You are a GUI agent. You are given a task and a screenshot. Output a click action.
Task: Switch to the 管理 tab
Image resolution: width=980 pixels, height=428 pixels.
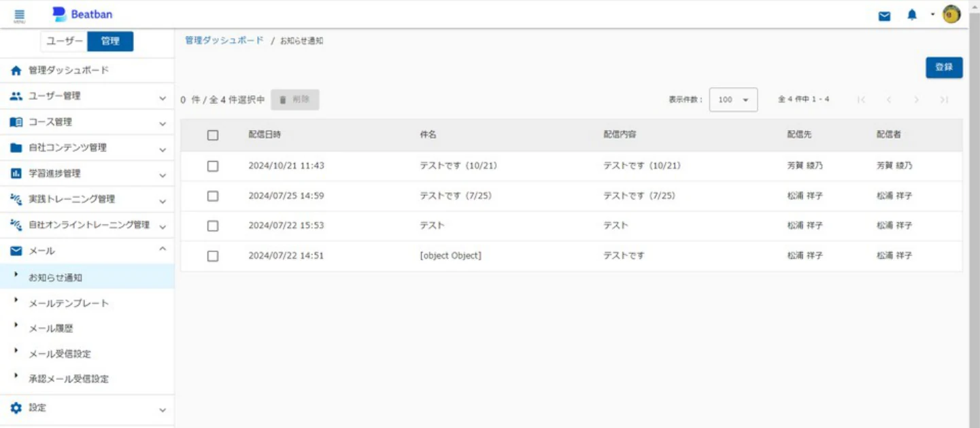pos(110,41)
